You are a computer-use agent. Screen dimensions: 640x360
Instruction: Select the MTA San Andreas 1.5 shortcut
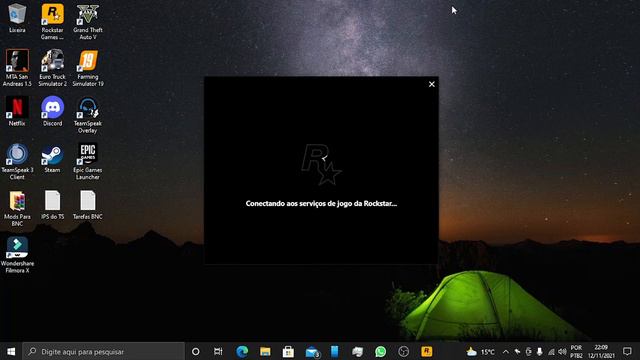[x=17, y=68]
